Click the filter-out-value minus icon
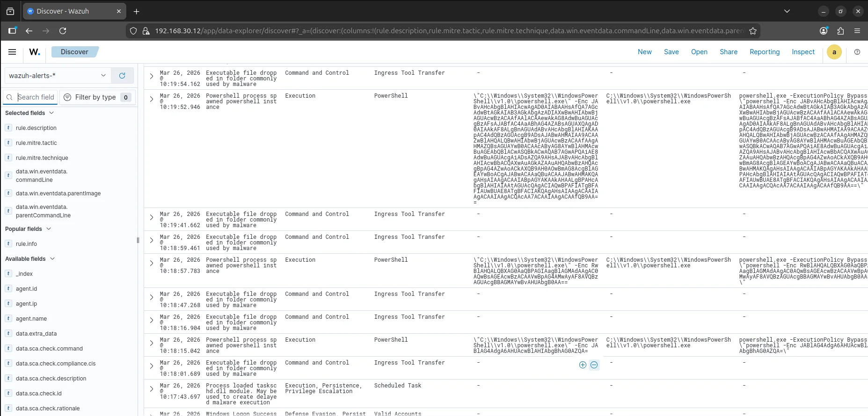 (594, 365)
